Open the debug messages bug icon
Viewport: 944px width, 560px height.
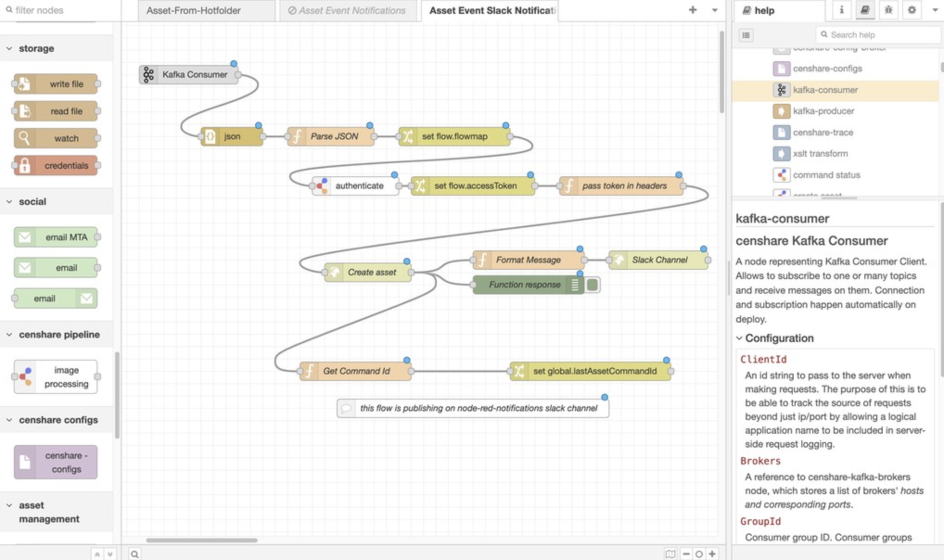(x=888, y=10)
